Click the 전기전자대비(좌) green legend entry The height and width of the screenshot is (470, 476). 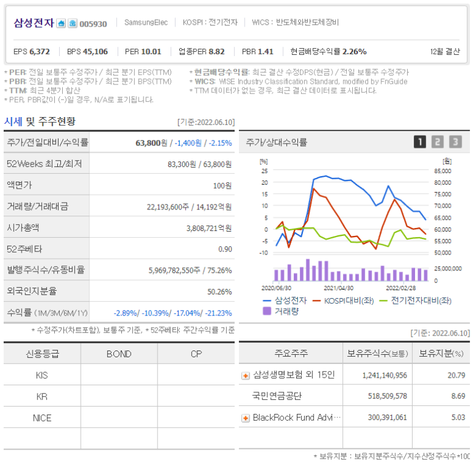click(415, 301)
